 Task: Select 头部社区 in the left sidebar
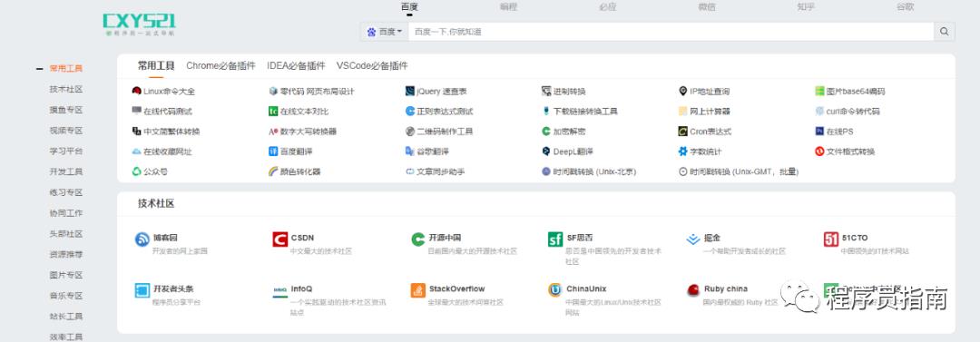(66, 234)
